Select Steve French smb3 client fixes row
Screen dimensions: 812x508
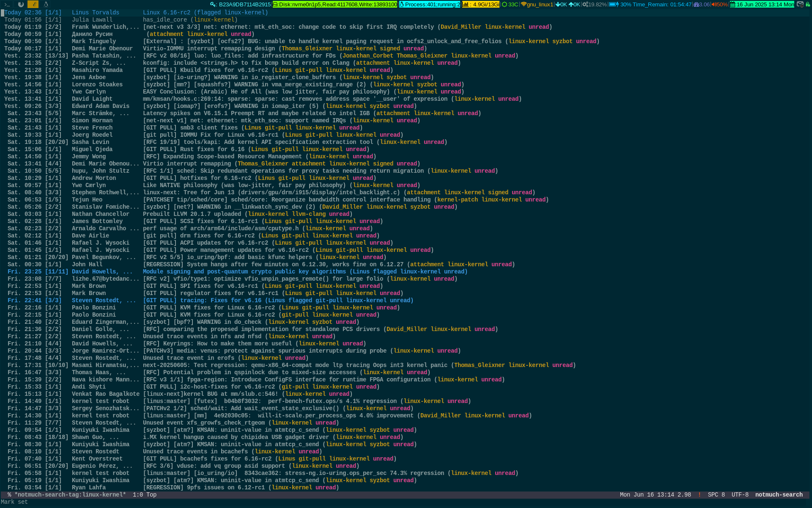[406, 127]
